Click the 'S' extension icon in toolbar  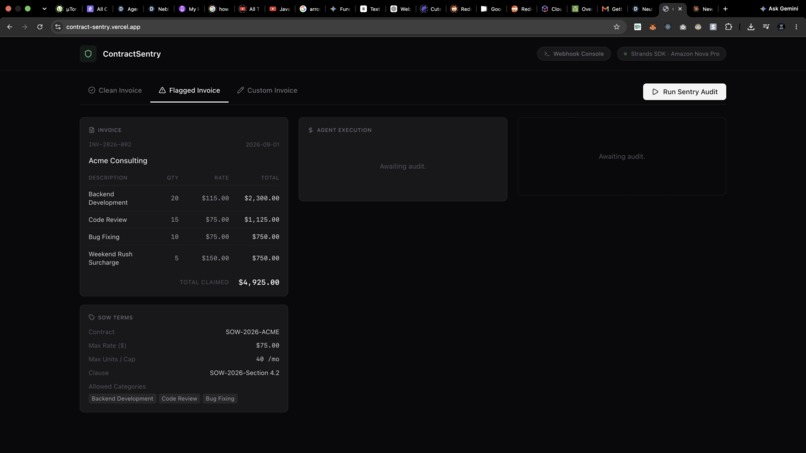[x=713, y=27]
